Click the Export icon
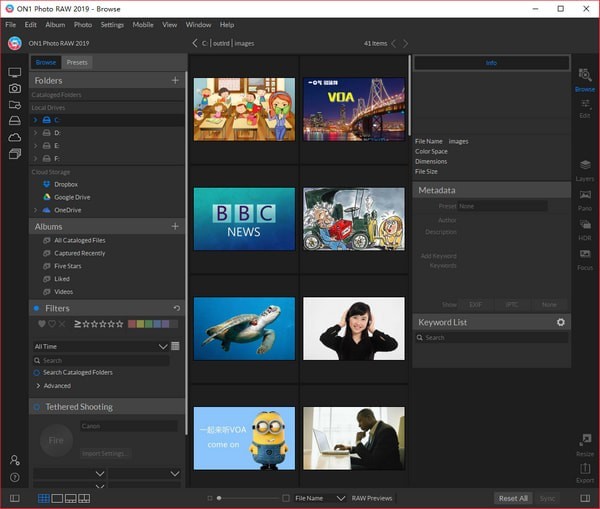This screenshot has width=600, height=509. [x=584, y=469]
